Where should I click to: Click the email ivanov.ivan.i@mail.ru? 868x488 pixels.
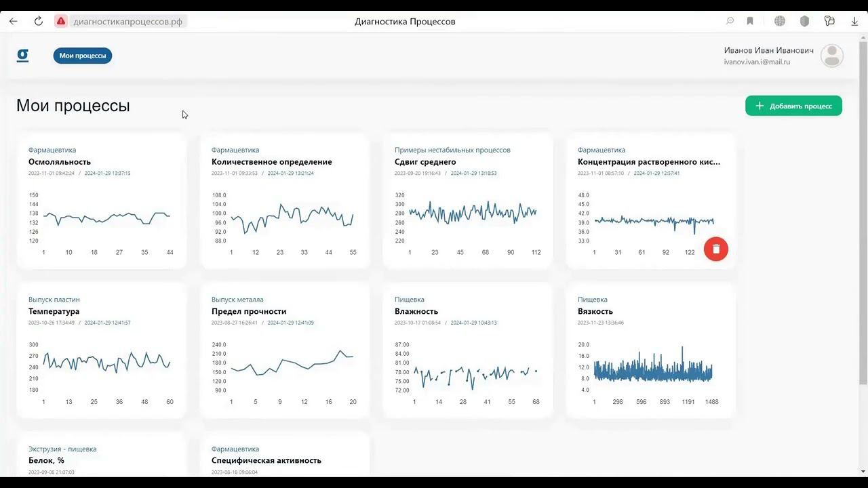(x=757, y=62)
